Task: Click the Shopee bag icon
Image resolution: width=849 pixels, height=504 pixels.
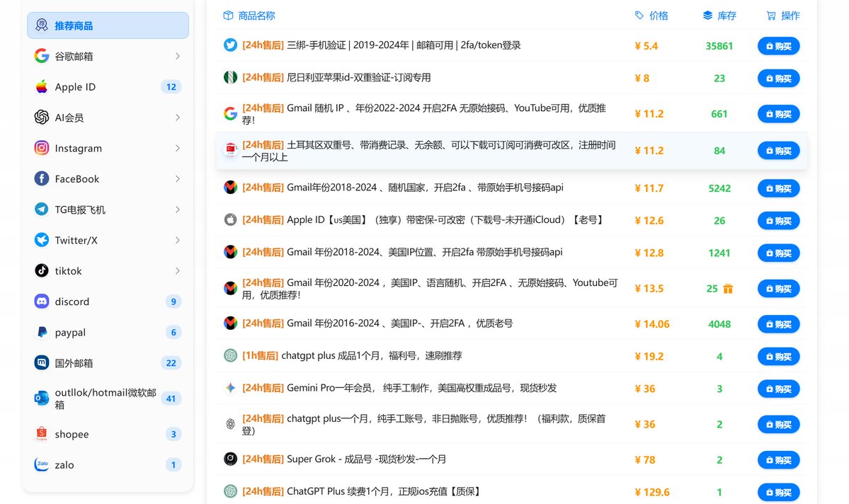Action: point(42,434)
